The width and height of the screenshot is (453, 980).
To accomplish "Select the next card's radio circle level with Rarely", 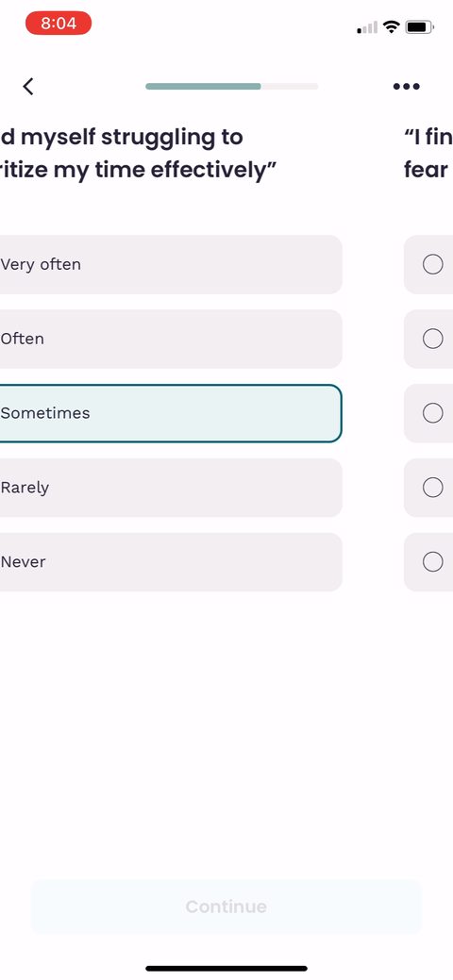I will [432, 488].
